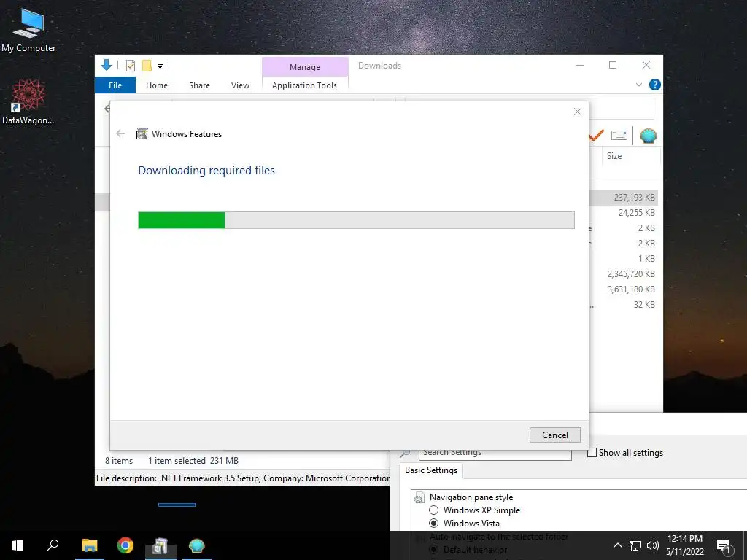Open network status tray icon

(635, 545)
